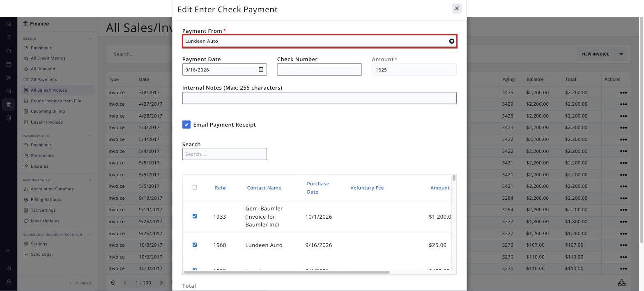Viewport: 644px width, 291px height.
Task: Open table settings gear beside pagination
Action: (x=113, y=283)
